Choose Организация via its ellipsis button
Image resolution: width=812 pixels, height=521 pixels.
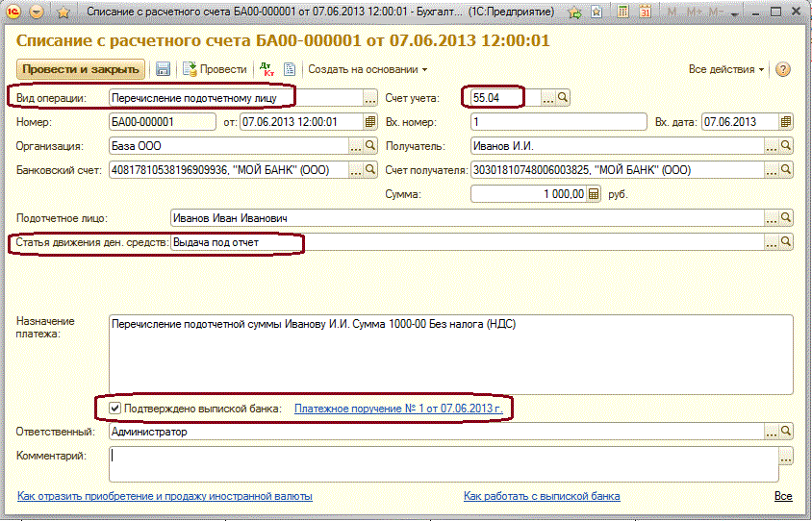coord(355,145)
